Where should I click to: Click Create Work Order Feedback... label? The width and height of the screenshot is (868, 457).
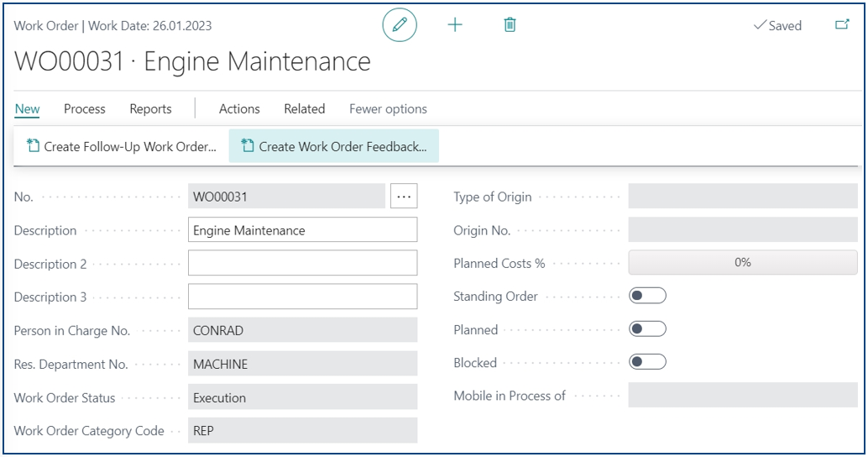342,146
